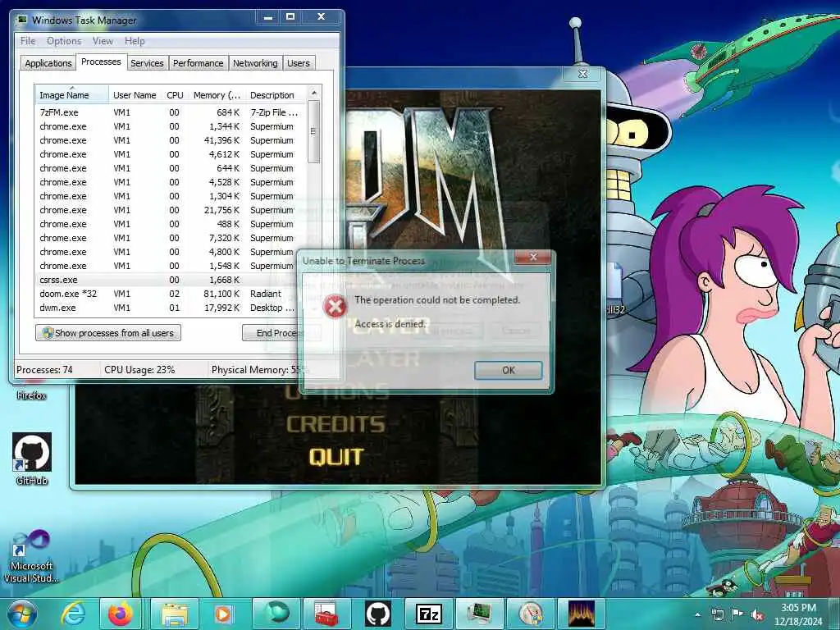Switch to Doom game taskbar icon

tap(582, 614)
